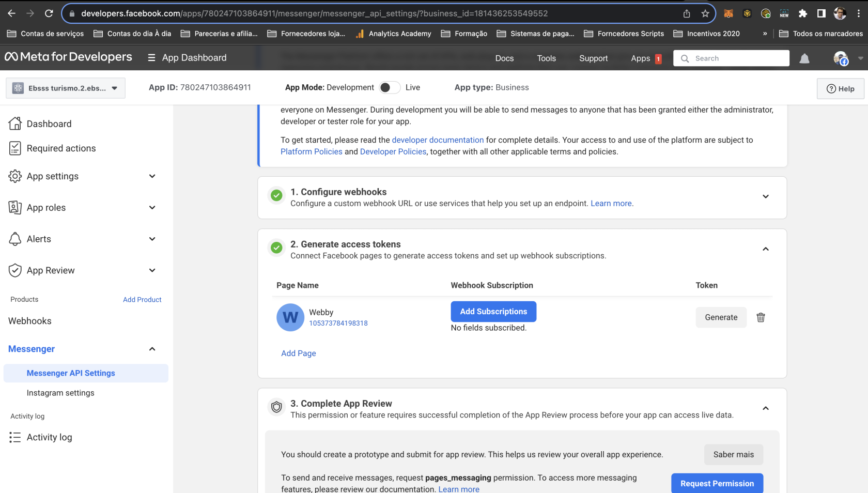Image resolution: width=868 pixels, height=493 pixels.
Task: Click the Request Permission button
Action: (x=717, y=483)
